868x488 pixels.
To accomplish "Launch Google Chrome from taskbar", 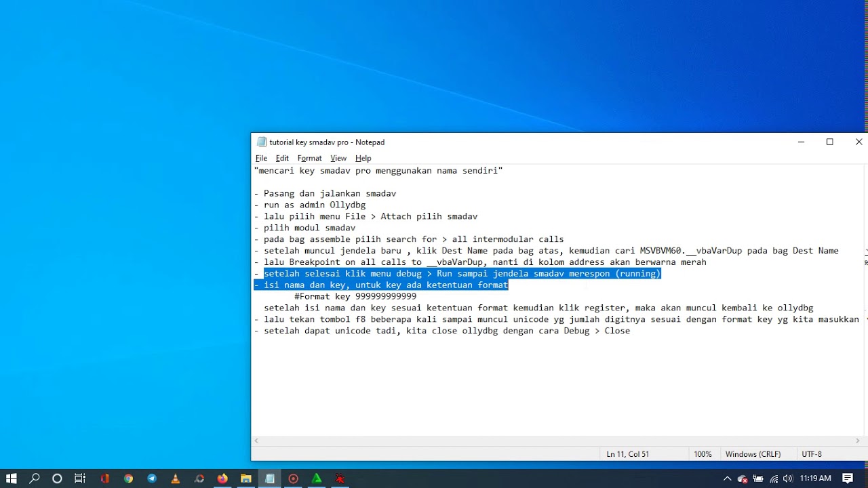I will [x=128, y=479].
